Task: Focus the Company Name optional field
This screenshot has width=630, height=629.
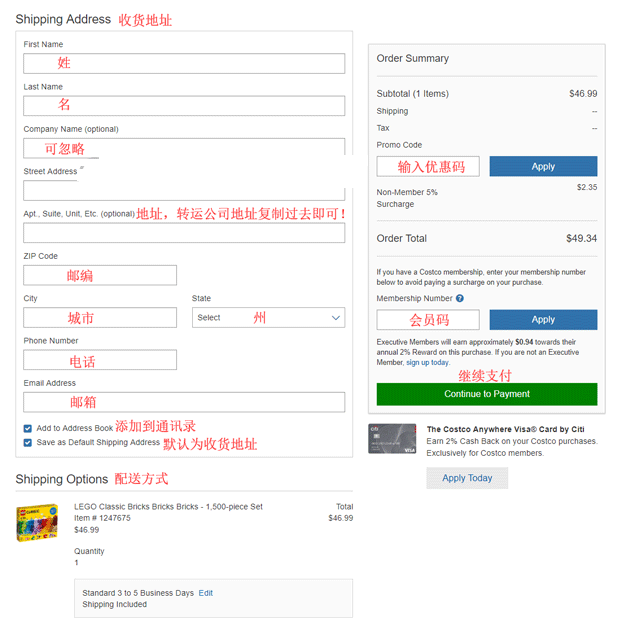Action: (184, 148)
